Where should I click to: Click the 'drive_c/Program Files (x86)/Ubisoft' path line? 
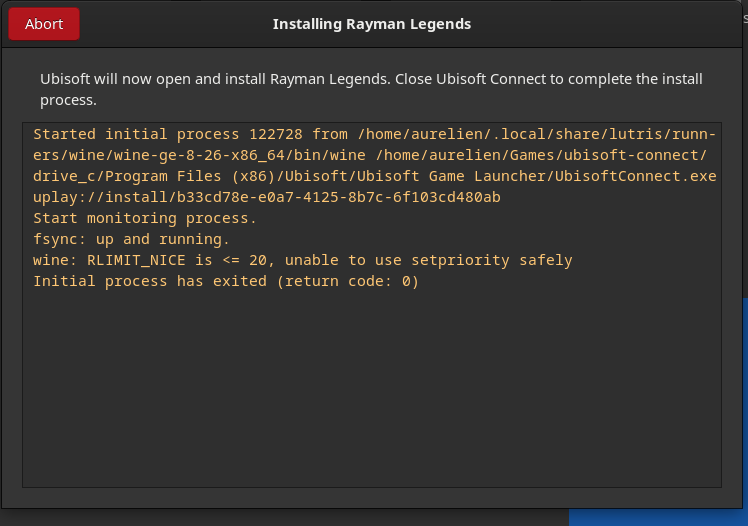click(374, 176)
